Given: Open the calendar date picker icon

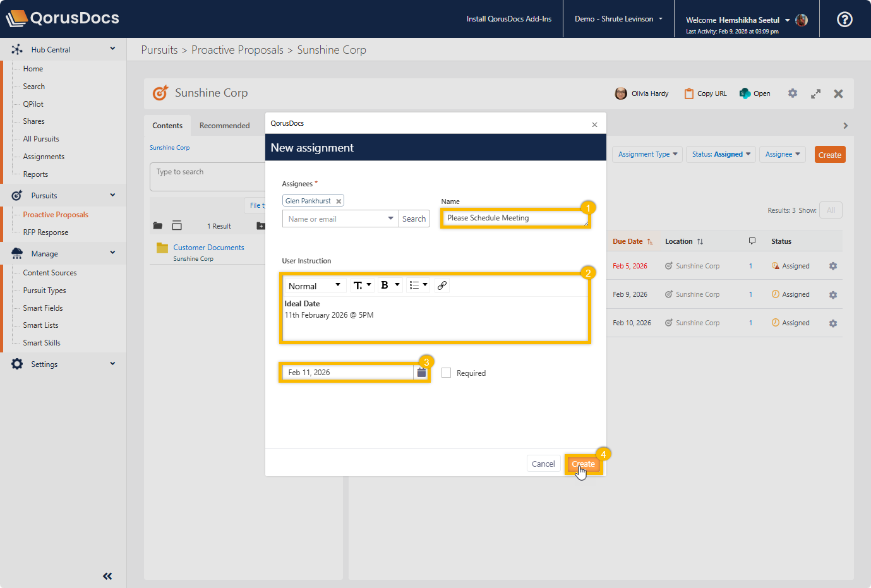Looking at the screenshot, I should coord(421,373).
